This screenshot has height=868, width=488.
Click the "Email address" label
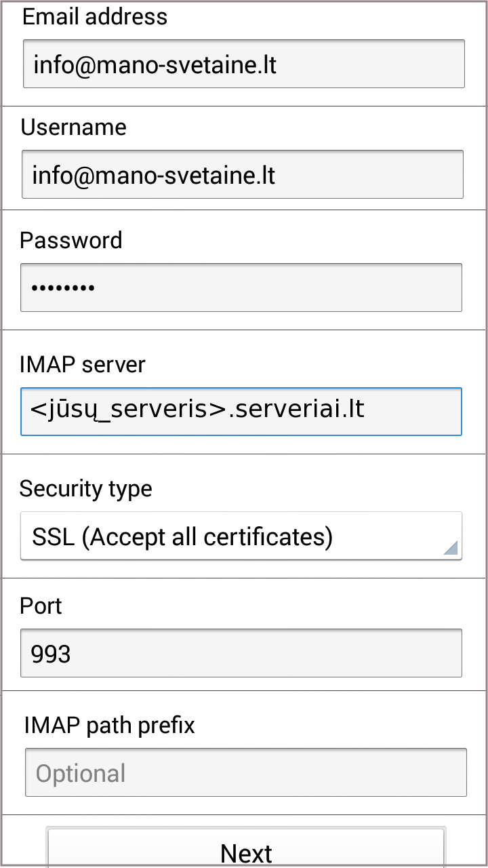tap(95, 16)
